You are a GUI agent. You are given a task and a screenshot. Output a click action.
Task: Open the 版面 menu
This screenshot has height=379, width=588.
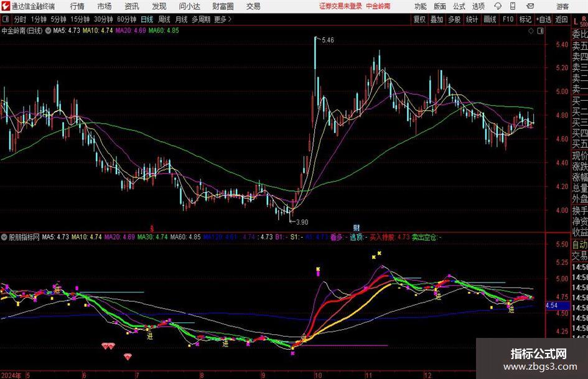click(440, 6)
